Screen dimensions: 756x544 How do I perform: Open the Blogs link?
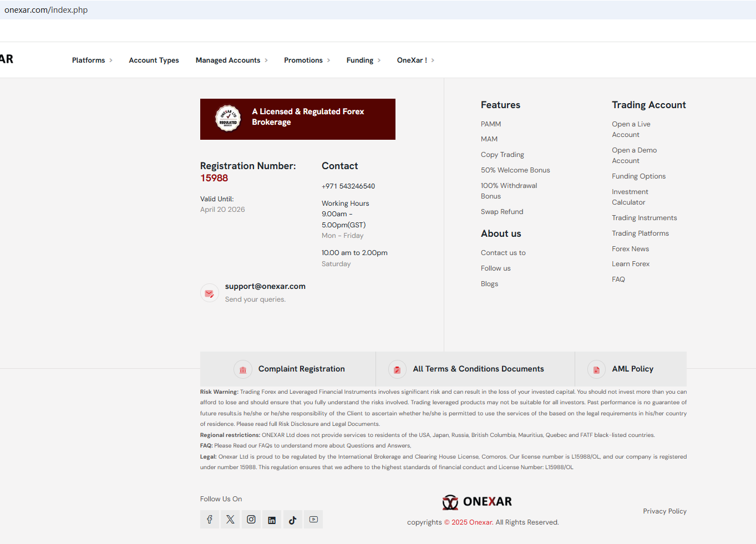coord(489,284)
